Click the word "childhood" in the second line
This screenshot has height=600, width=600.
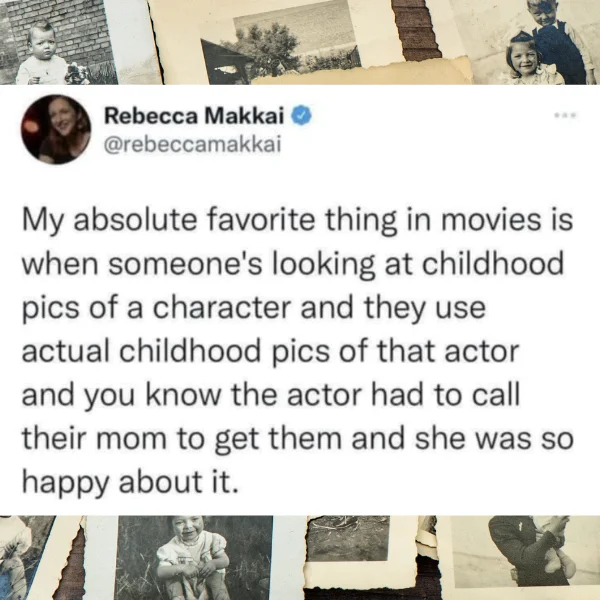click(493, 264)
